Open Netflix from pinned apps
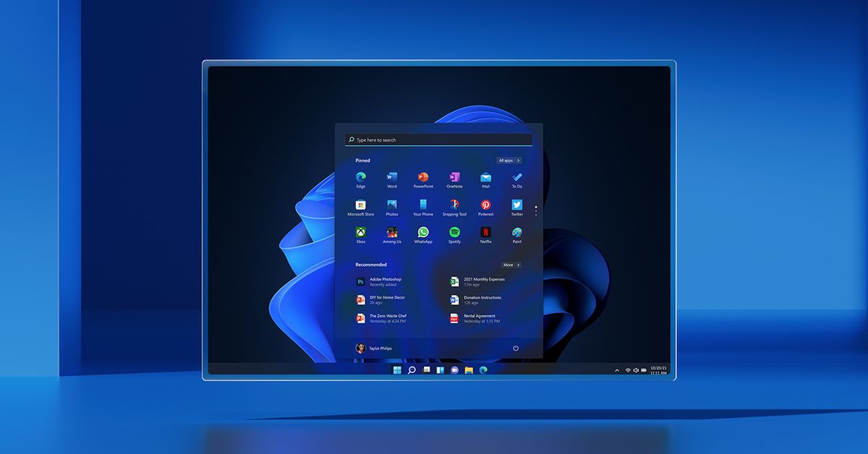This screenshot has height=454, width=868. (x=485, y=233)
